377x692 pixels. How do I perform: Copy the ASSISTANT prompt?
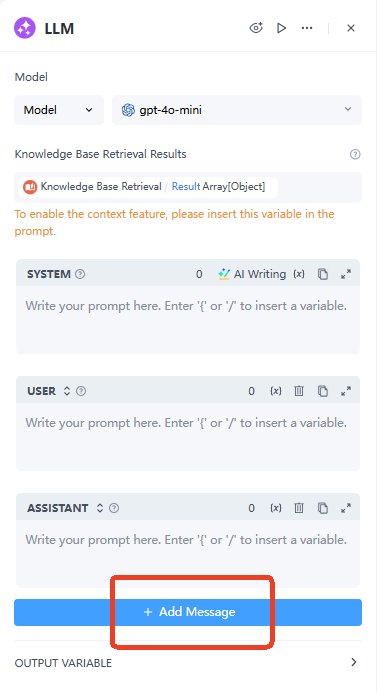click(323, 508)
